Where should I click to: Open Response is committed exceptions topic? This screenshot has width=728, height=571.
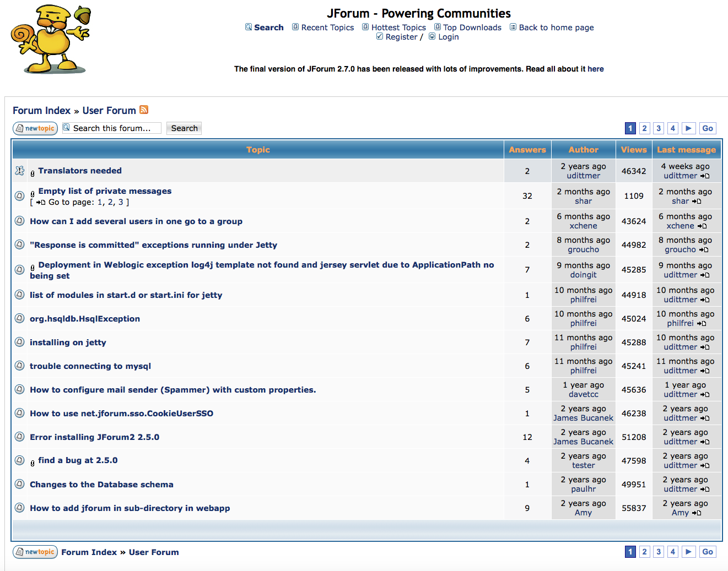click(x=153, y=245)
